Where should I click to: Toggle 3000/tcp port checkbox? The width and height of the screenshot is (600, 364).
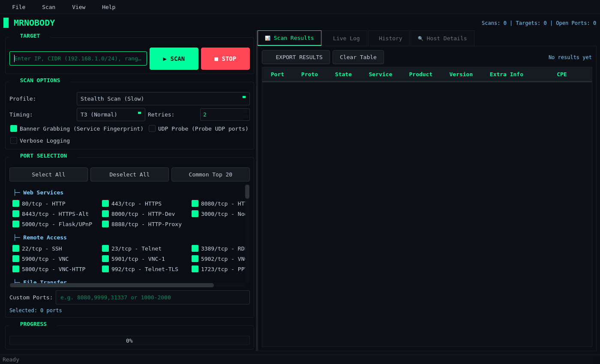195,214
